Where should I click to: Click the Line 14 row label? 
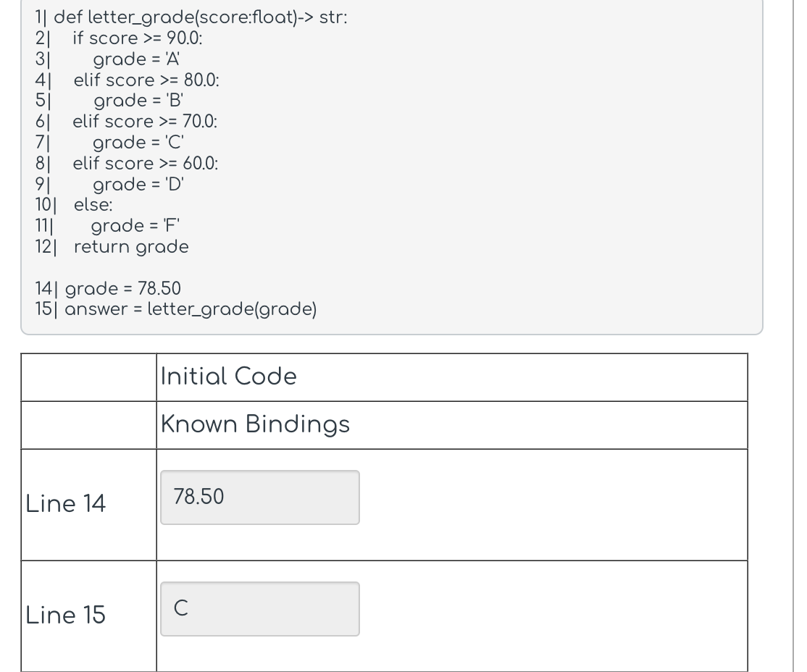click(x=64, y=504)
